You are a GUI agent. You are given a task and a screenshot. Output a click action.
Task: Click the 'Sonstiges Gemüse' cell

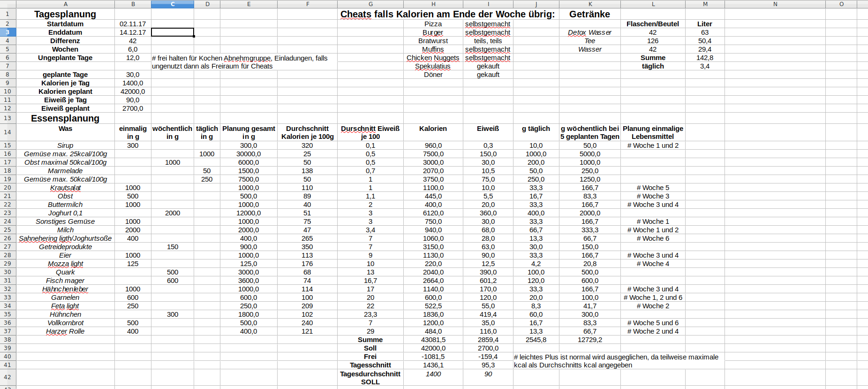[x=65, y=221]
